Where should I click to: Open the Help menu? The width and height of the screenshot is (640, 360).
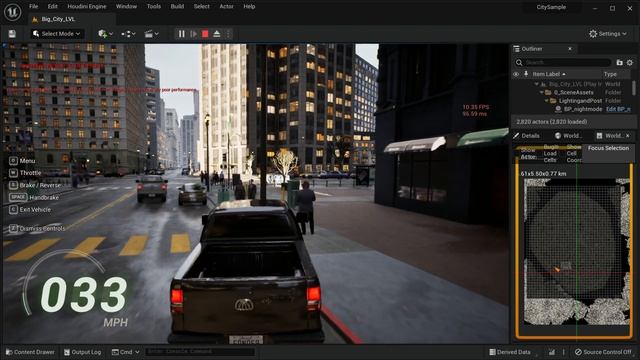249,7
